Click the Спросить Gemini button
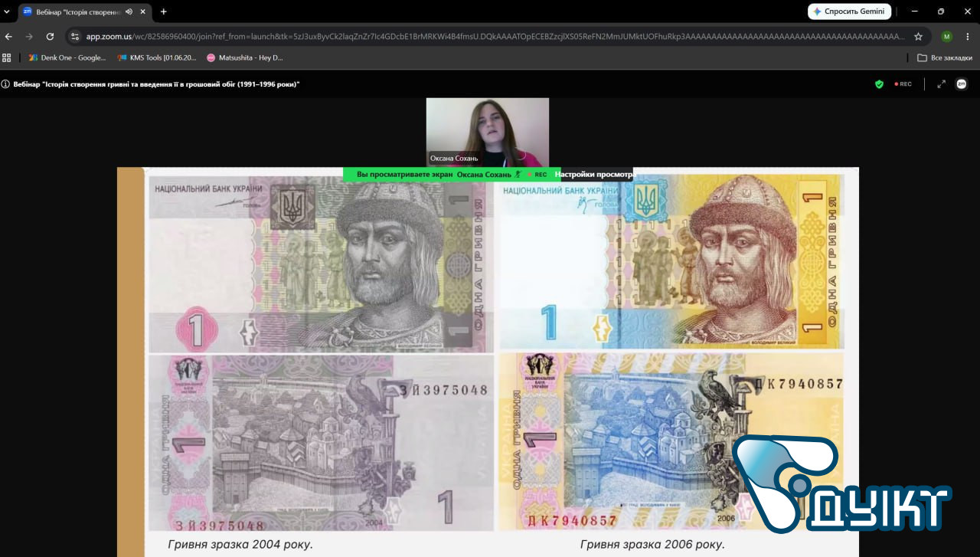Image resolution: width=980 pixels, height=557 pixels. coord(850,11)
